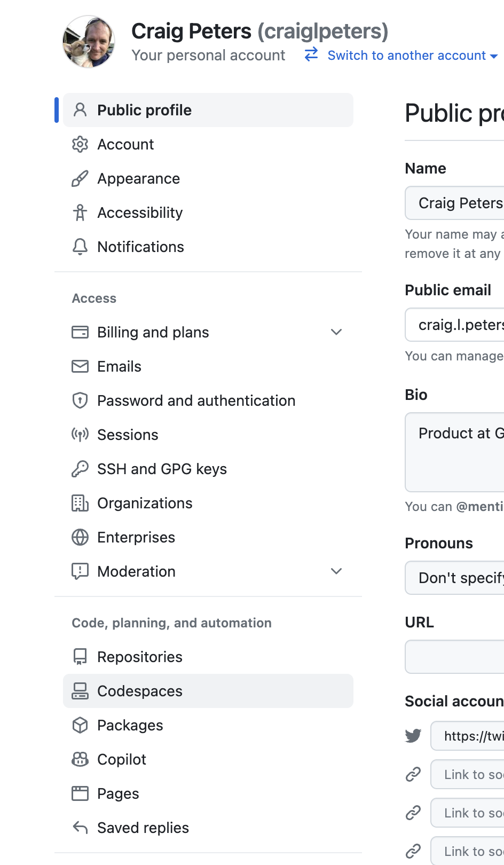Click the Packages cube icon
The image size is (504, 865).
point(80,725)
